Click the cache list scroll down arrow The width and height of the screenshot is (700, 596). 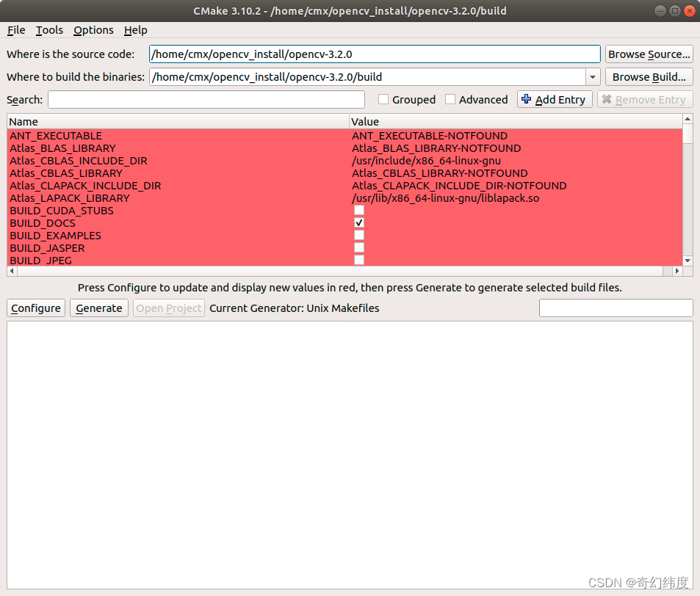pyautogui.click(x=688, y=261)
